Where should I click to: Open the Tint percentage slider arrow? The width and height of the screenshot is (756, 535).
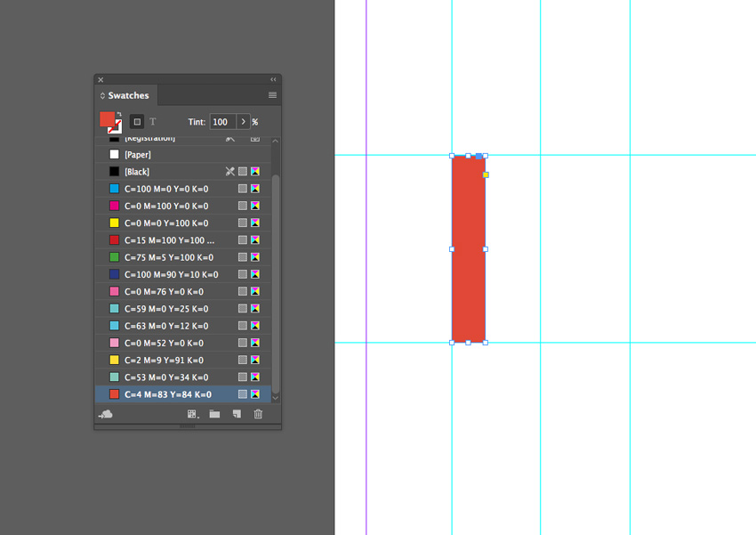tap(243, 122)
